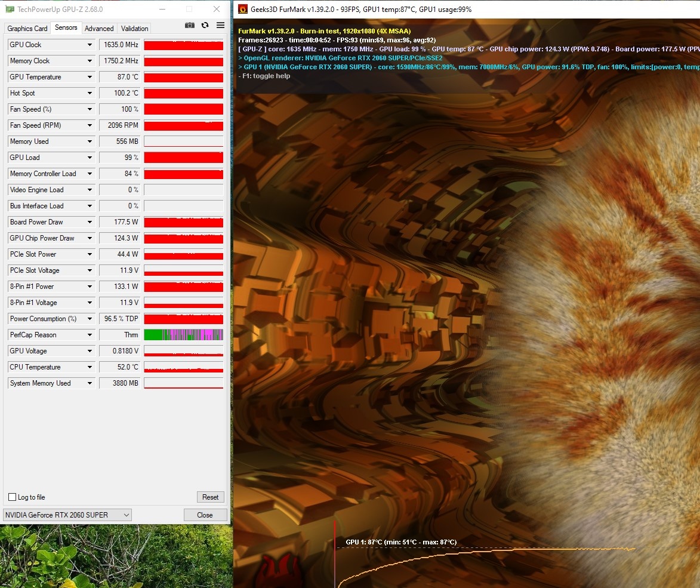
Task: Switch to the Graphics Card tab
Action: (x=27, y=28)
